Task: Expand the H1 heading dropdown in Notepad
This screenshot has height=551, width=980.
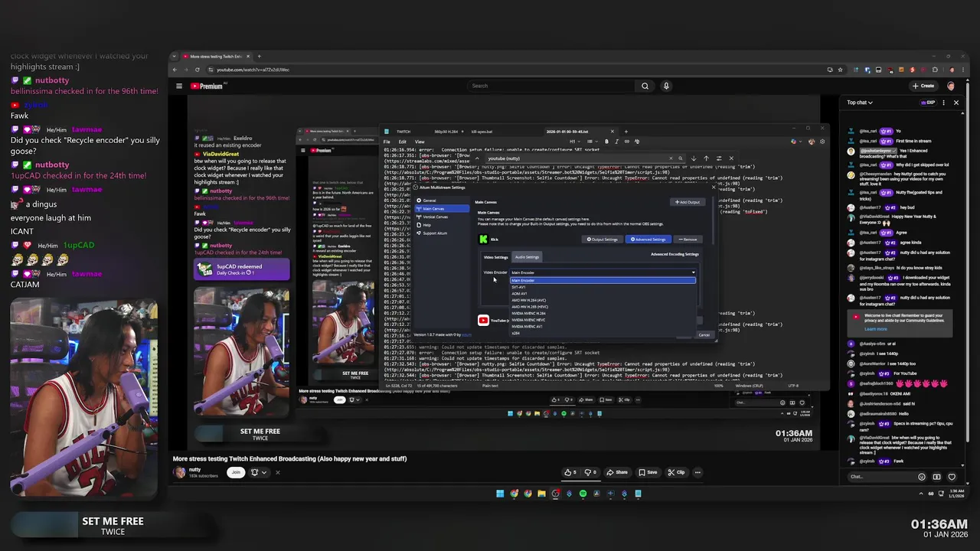Action: click(575, 142)
